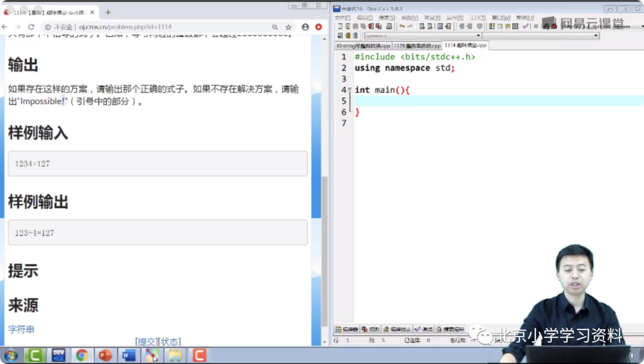This screenshot has width=644, height=364.
Task: Open the globals class dropdown in Dev-C++
Action: coord(478,36)
